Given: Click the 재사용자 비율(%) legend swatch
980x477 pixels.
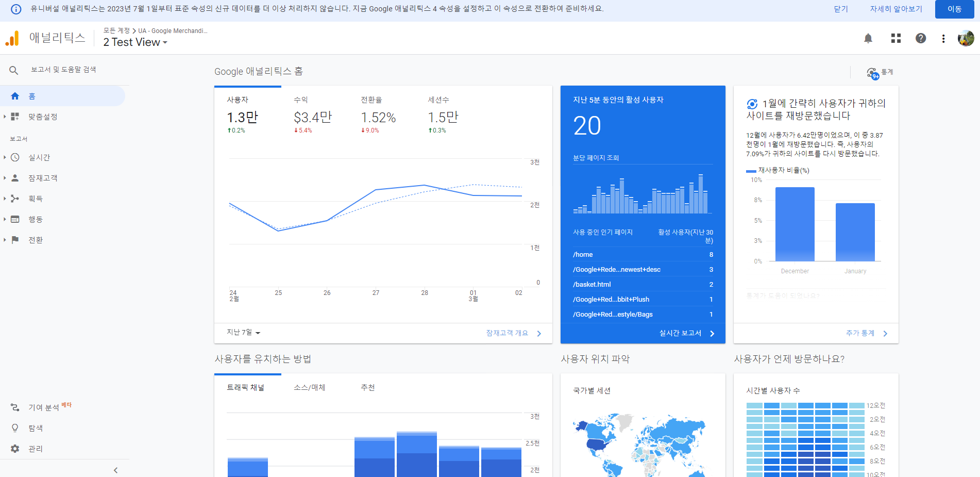Looking at the screenshot, I should tap(751, 171).
